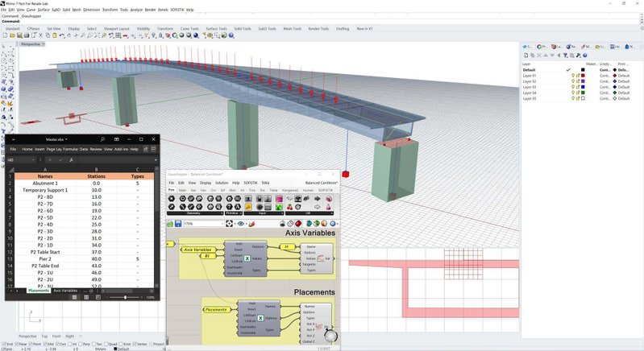Open the 175% zoom dropdown in Grasshopper
644x351 pixels.
pyautogui.click(x=222, y=223)
